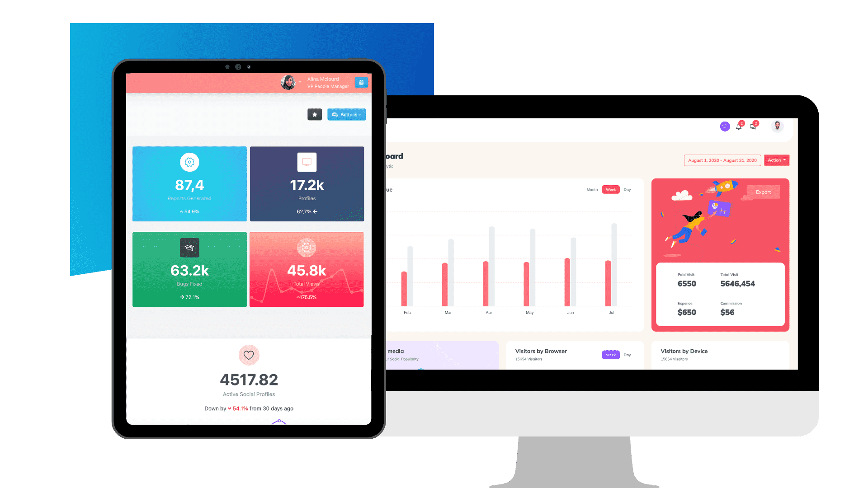Image resolution: width=868 pixels, height=488 pixels.
Task: Expand the Buttons dropdown on the tablet view
Action: (347, 114)
